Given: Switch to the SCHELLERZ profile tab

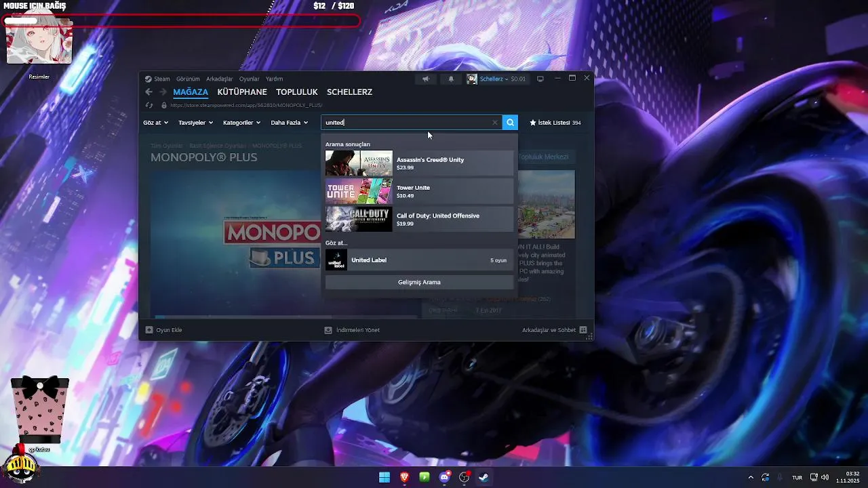Looking at the screenshot, I should click(349, 92).
